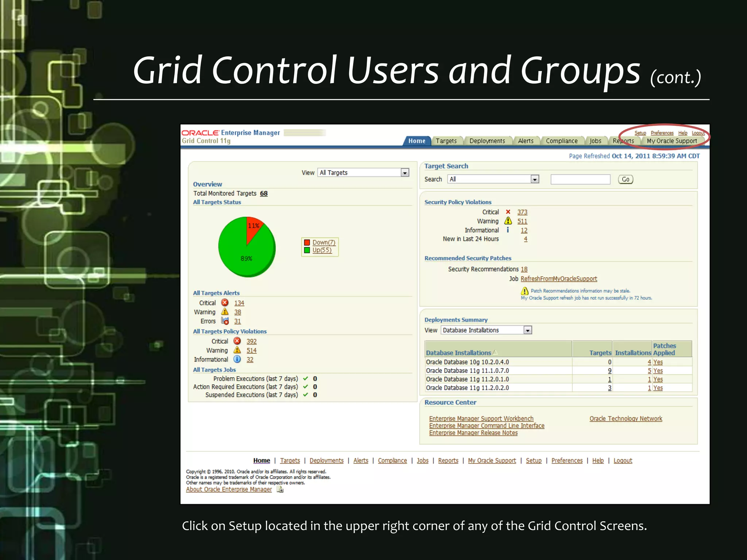747x560 pixels.
Task: Open the 31 errors link
Action: click(237, 321)
